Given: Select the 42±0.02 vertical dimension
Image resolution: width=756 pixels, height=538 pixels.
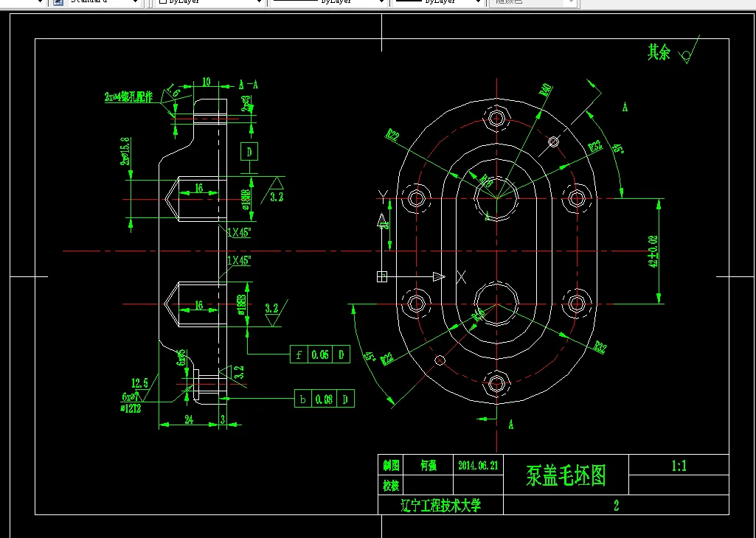Looking at the screenshot, I should pos(653,251).
